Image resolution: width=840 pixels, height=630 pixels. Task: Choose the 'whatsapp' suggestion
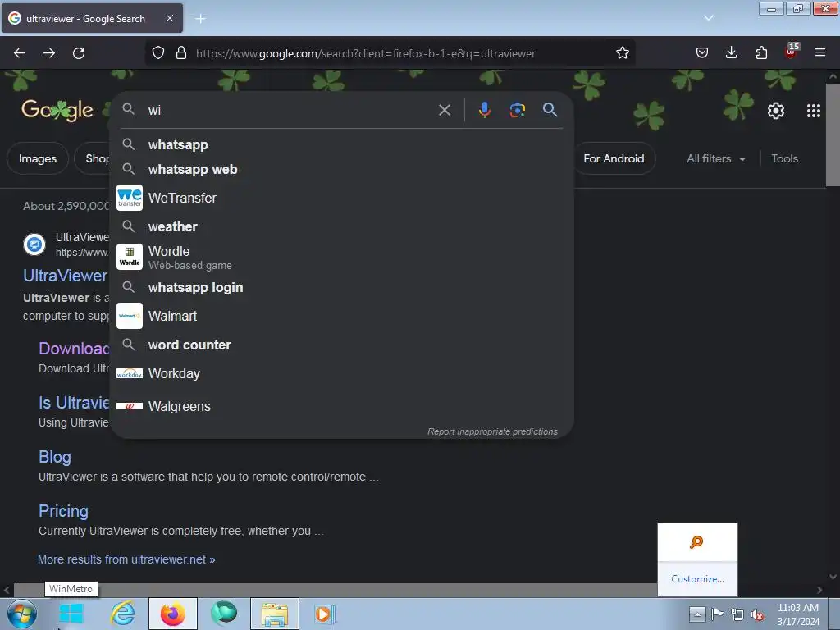point(342,144)
